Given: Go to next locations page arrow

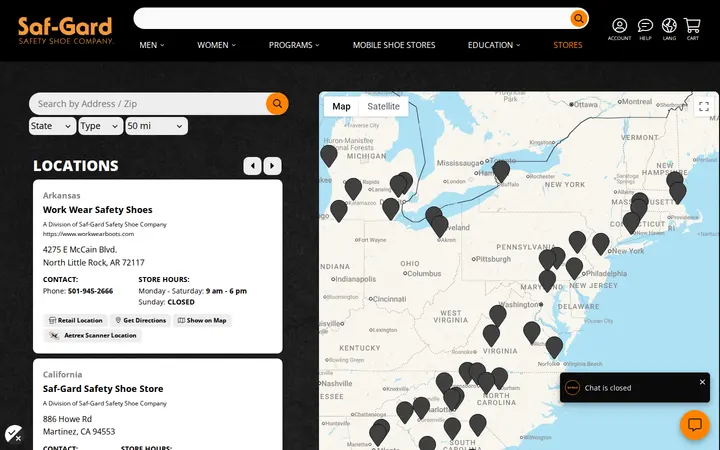Looking at the screenshot, I should pos(272,166).
